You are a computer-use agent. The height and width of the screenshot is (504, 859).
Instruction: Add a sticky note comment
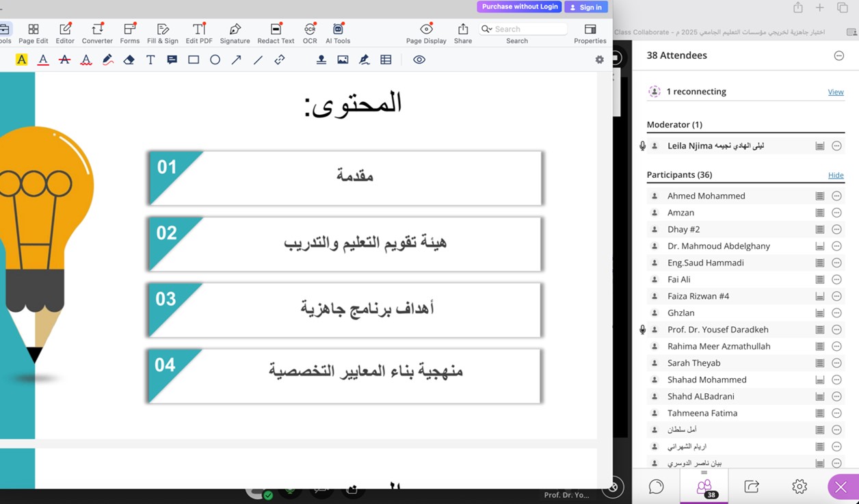(x=172, y=60)
